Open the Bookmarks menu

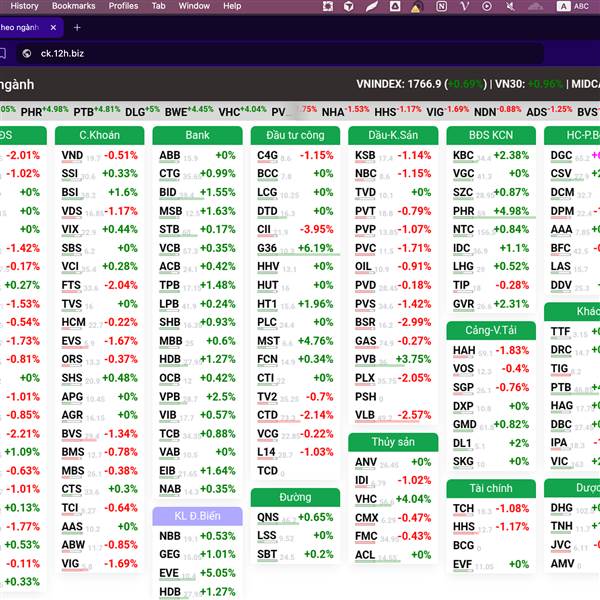click(73, 6)
